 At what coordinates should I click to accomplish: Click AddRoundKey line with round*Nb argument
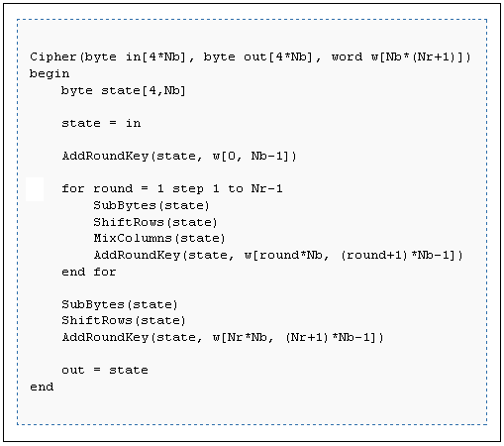pyautogui.click(x=278, y=255)
